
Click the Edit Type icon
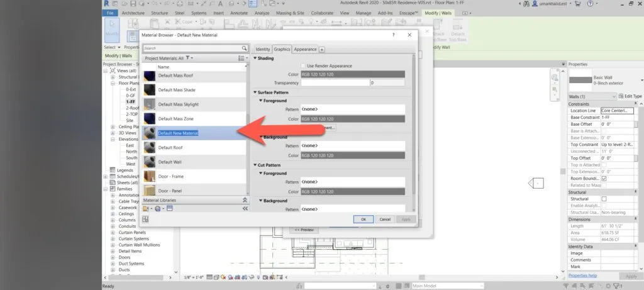tap(621, 96)
